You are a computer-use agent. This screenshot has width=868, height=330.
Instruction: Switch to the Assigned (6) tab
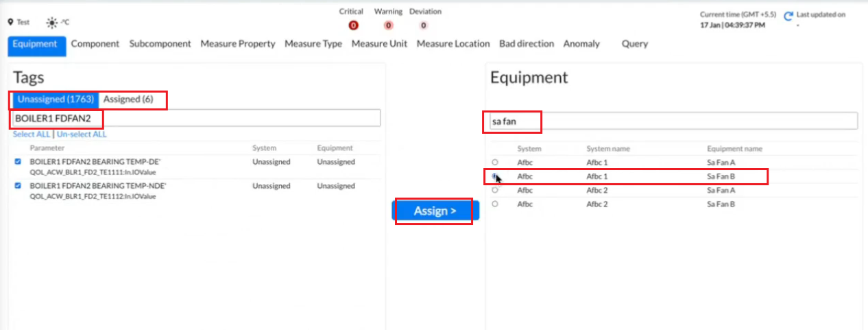tap(128, 99)
